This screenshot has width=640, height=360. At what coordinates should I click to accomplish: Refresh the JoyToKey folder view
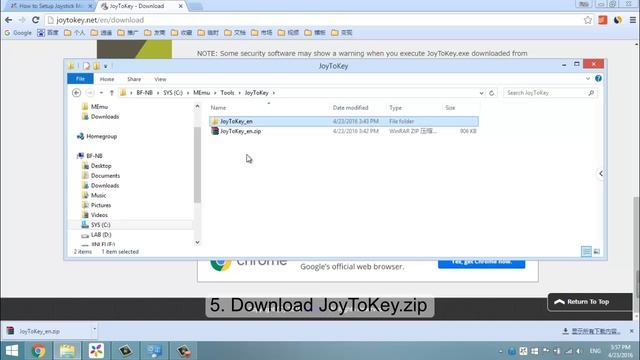(491, 93)
